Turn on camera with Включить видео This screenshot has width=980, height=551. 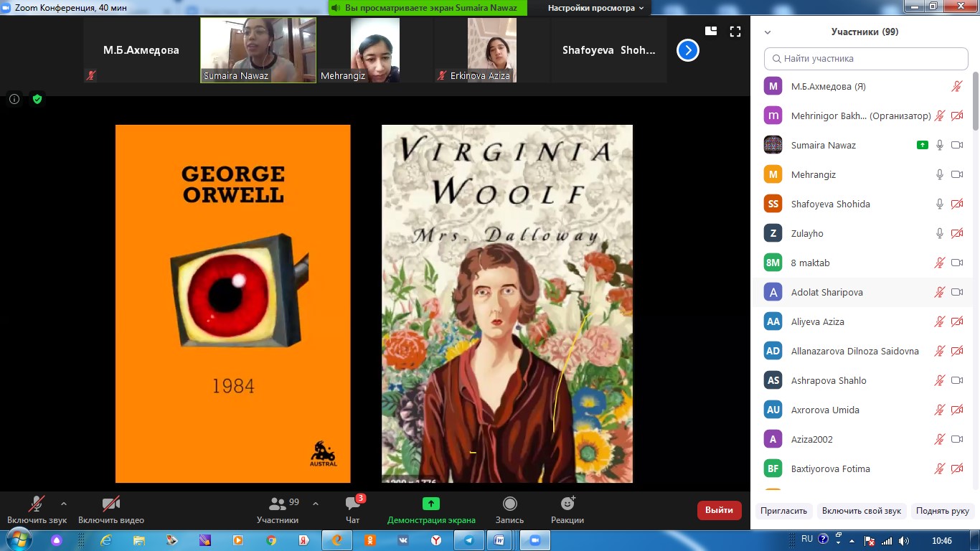point(110,504)
